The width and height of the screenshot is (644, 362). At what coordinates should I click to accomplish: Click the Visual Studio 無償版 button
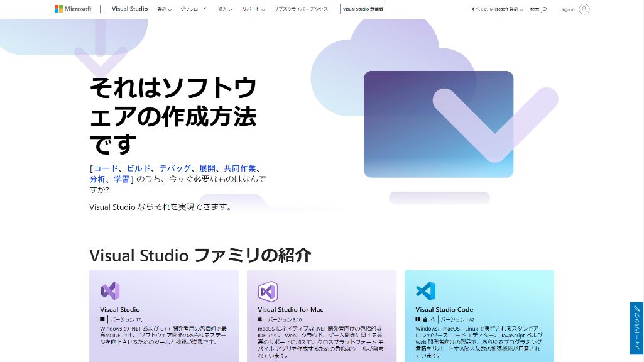tap(363, 9)
